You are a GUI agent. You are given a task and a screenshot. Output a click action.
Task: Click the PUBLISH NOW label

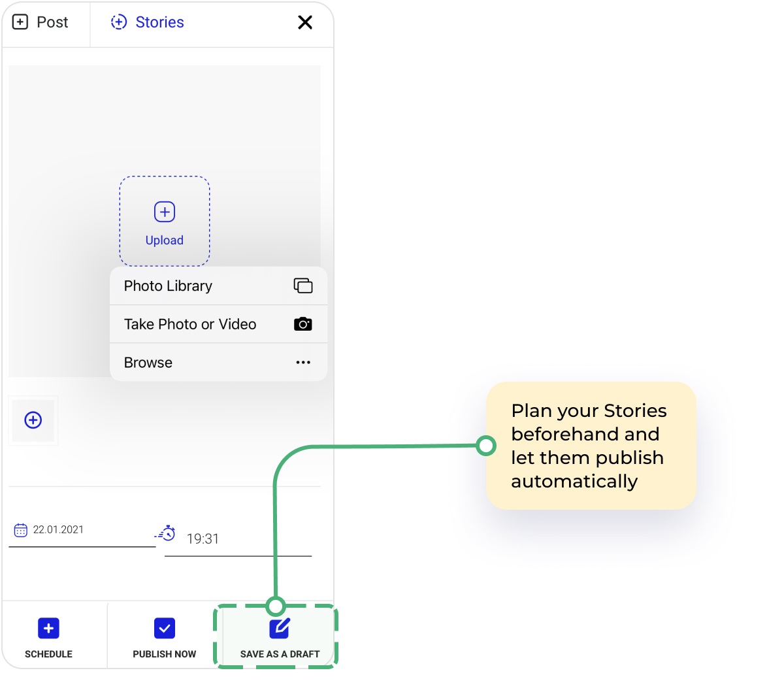[x=165, y=654]
